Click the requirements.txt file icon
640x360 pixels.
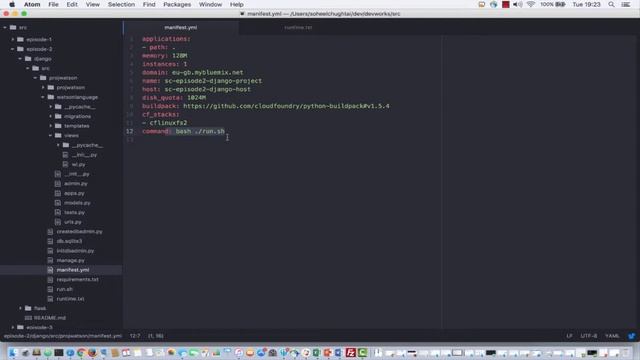(50, 280)
